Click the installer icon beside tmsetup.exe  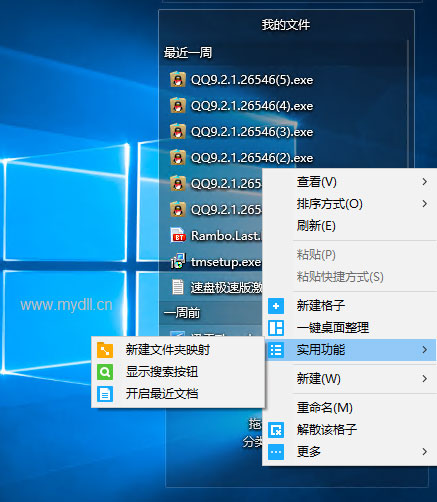[178, 261]
